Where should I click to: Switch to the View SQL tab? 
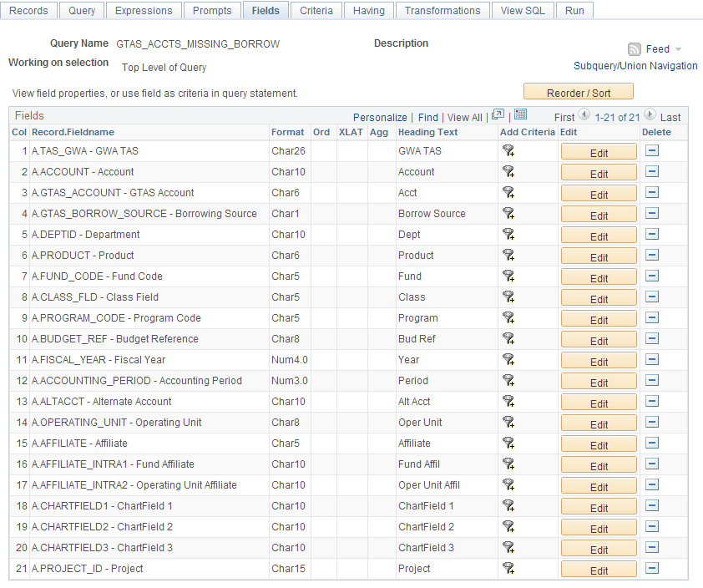click(523, 10)
